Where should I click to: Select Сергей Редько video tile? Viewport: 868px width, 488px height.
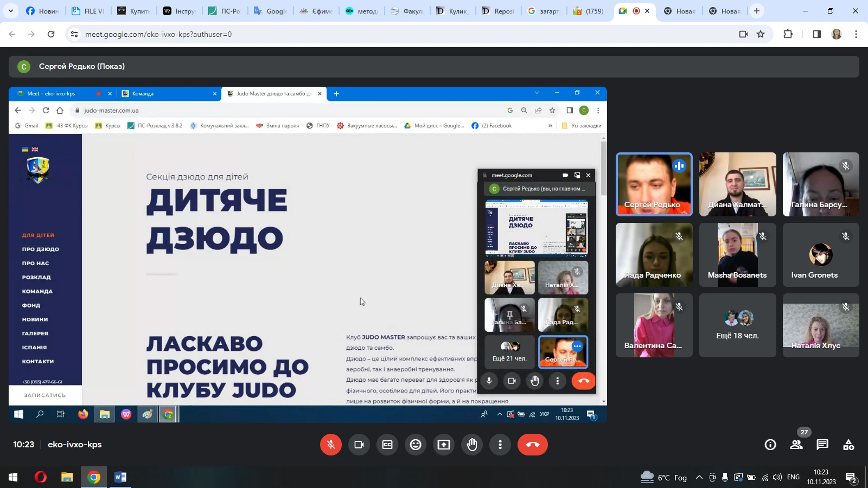[x=654, y=184]
